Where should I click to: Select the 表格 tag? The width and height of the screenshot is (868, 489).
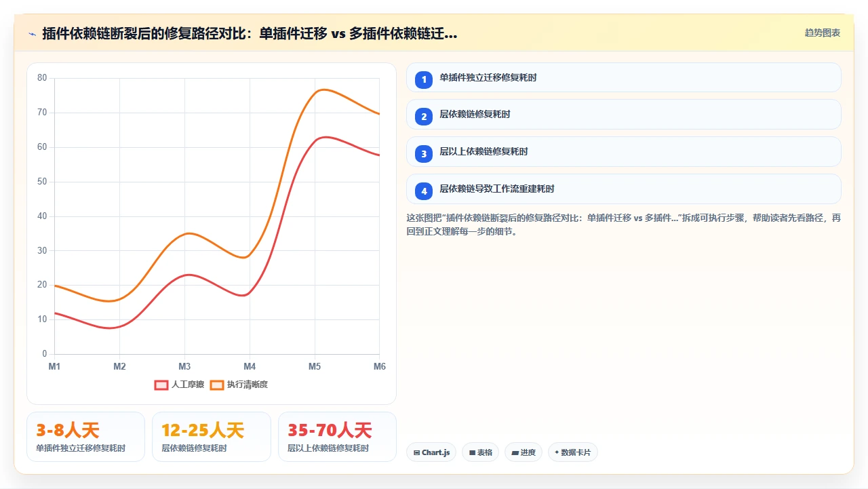coord(480,452)
